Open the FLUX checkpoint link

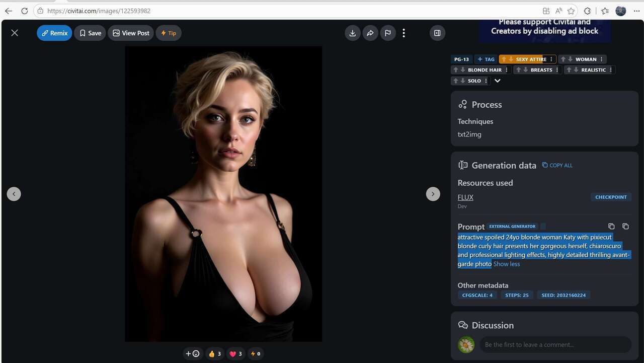465,197
